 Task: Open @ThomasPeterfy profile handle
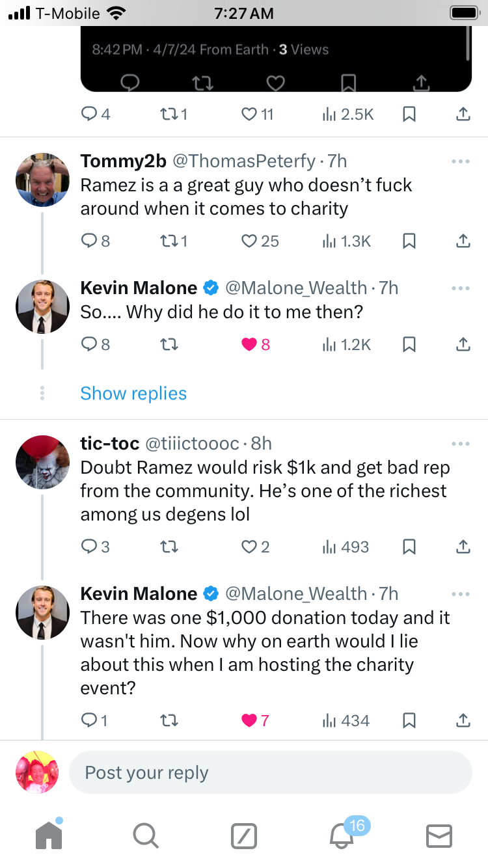tap(243, 161)
